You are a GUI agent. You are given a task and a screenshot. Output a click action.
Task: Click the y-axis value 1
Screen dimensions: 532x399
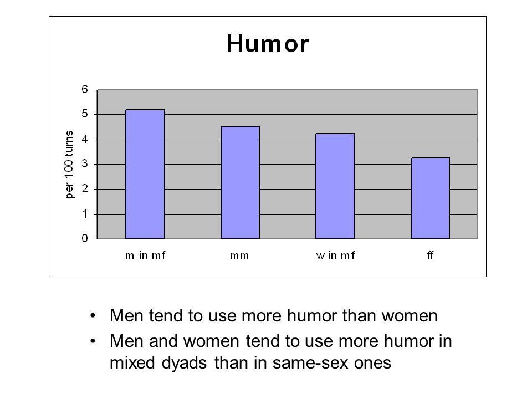point(85,214)
